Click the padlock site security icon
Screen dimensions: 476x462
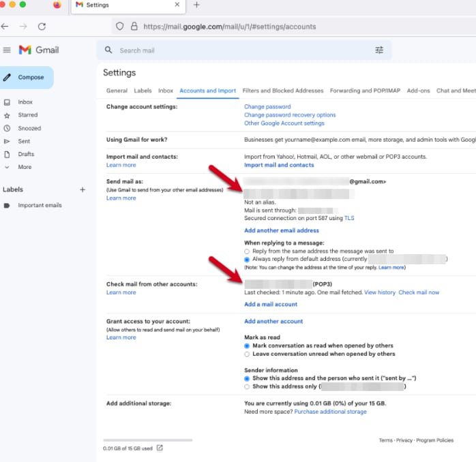[x=134, y=27]
